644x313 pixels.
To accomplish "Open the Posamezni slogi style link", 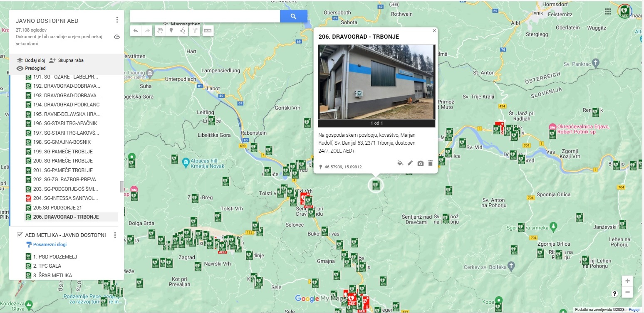I will tap(50, 244).
